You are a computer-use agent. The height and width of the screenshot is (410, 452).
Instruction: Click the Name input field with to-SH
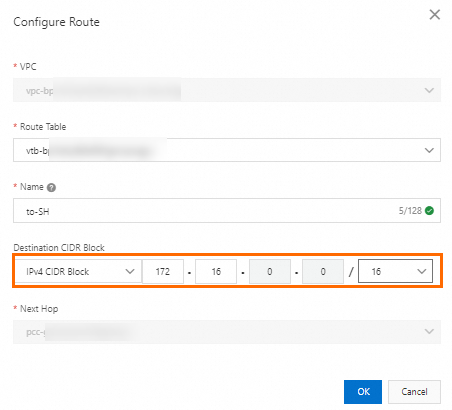[x=227, y=211]
